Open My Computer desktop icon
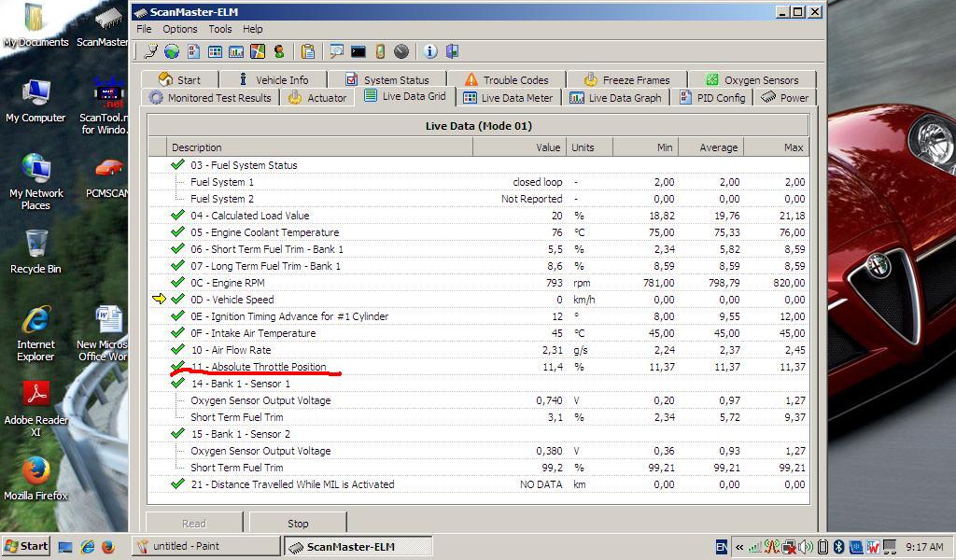This screenshot has width=956, height=560. pyautogui.click(x=35, y=101)
